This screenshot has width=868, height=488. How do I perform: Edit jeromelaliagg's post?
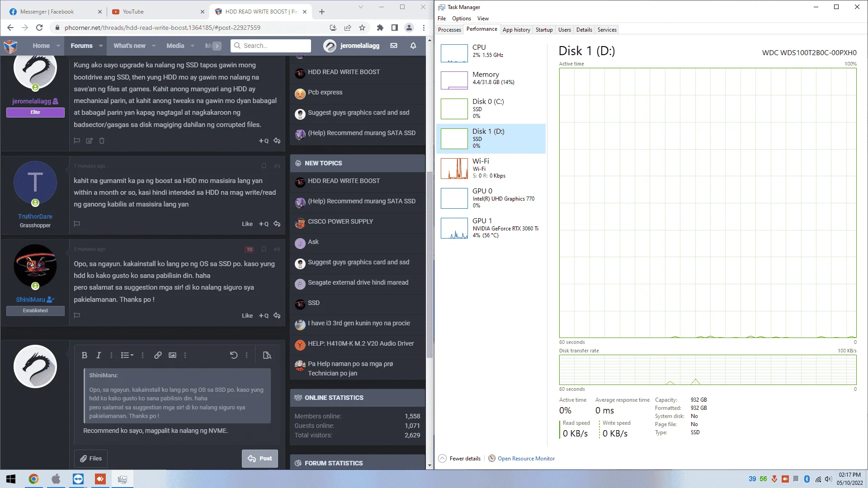coord(90,141)
